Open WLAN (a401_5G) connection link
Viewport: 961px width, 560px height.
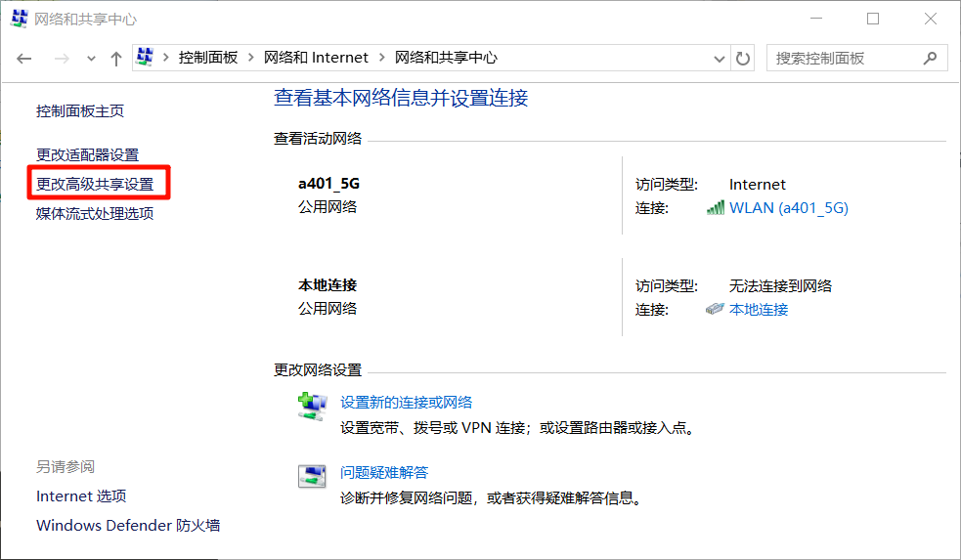[x=788, y=208]
